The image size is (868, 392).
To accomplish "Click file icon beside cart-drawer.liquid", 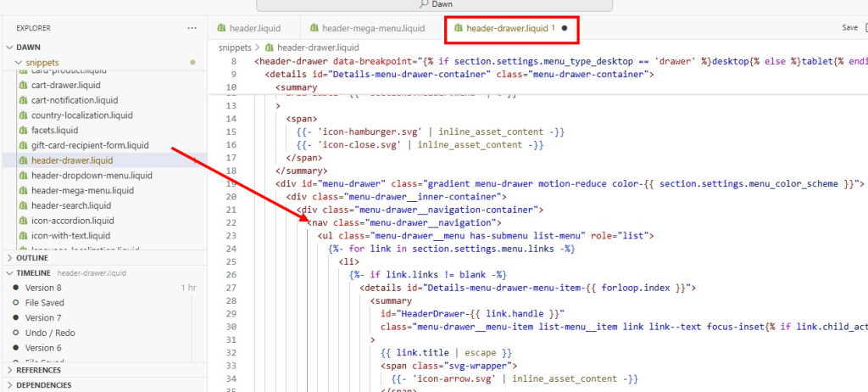I will pos(23,85).
